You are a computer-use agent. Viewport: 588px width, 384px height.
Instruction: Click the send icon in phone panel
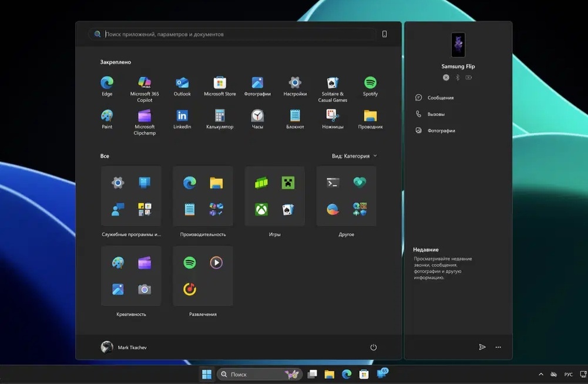click(x=482, y=347)
